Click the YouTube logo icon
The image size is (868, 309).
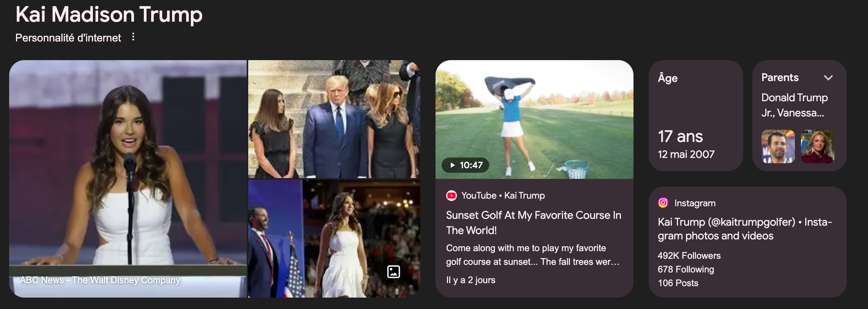coord(452,196)
